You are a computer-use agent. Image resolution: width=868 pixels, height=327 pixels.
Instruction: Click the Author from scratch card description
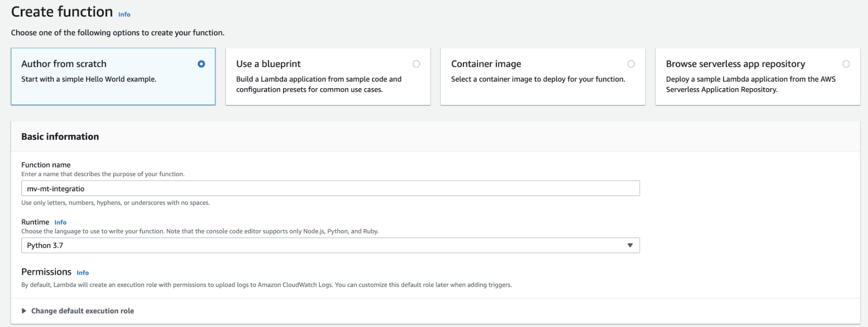click(x=89, y=79)
